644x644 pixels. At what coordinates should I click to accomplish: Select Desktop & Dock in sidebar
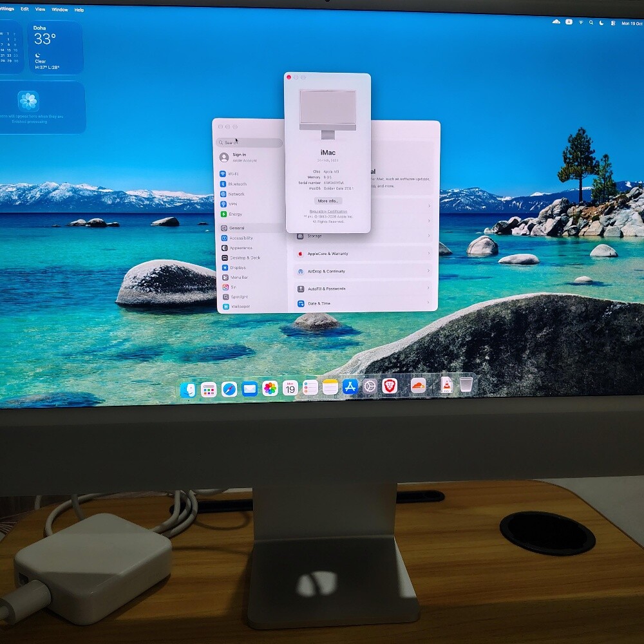pyautogui.click(x=253, y=258)
